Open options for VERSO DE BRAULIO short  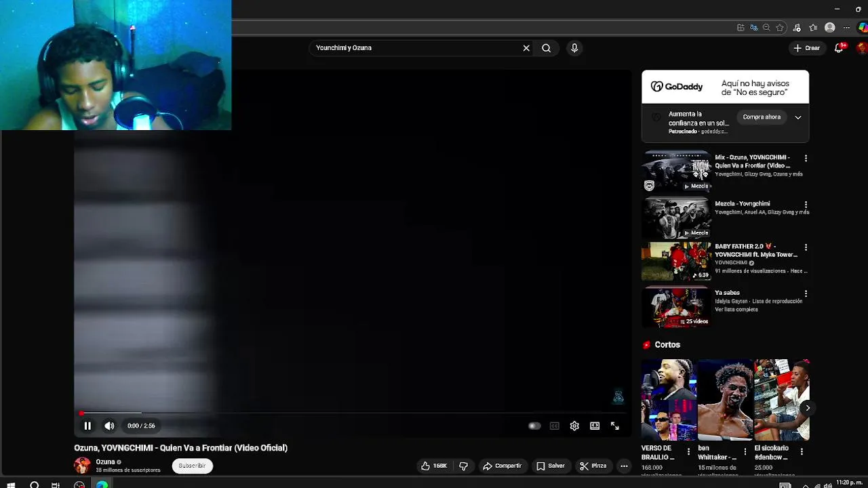click(688, 451)
